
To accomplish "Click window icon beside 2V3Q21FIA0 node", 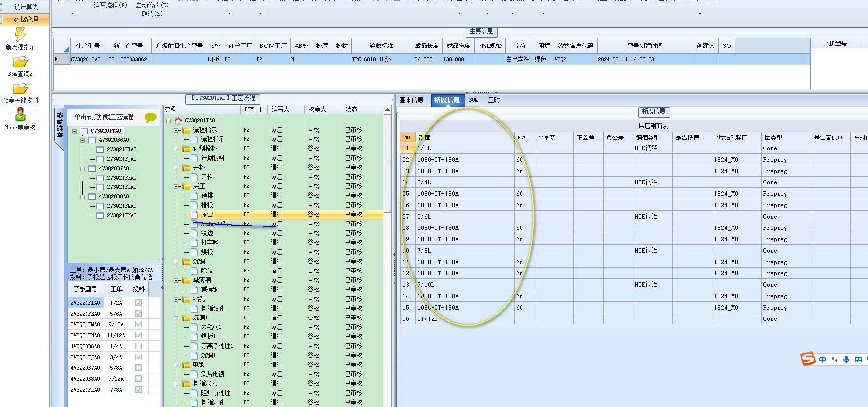I will tap(100, 150).
